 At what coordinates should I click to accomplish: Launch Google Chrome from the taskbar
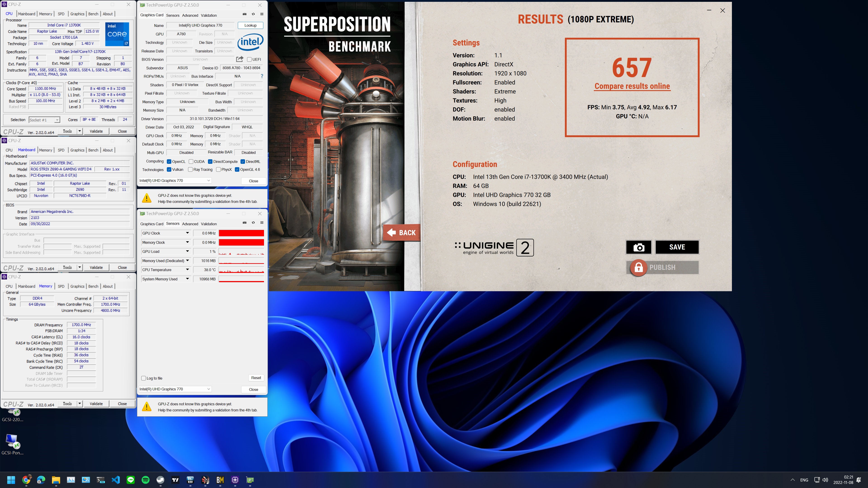coord(26,480)
